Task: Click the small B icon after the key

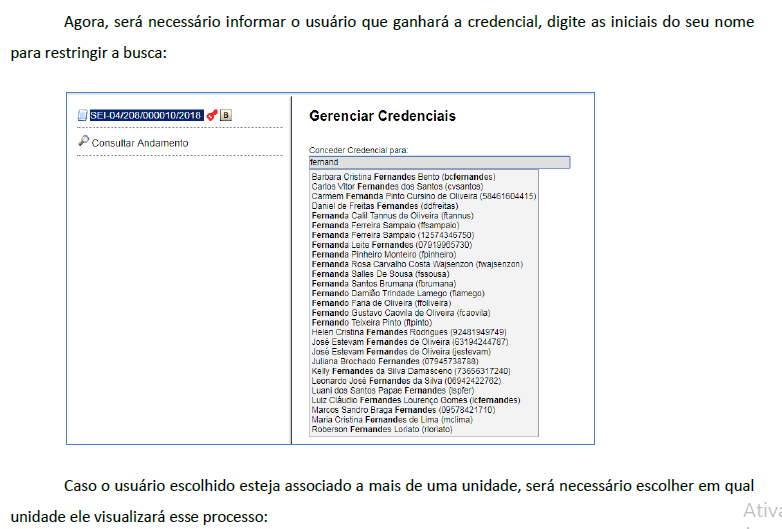Action: click(226, 115)
